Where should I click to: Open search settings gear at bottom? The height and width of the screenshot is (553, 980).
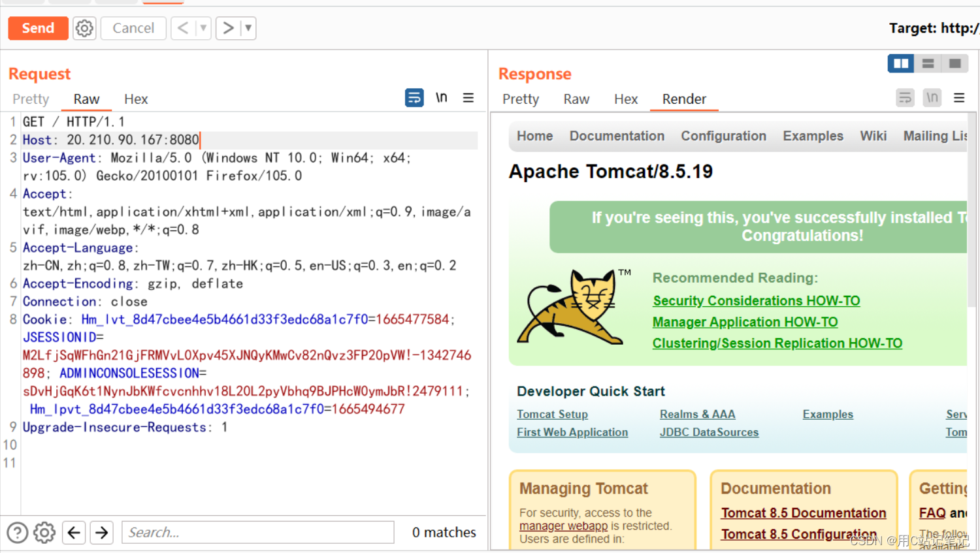tap(44, 533)
